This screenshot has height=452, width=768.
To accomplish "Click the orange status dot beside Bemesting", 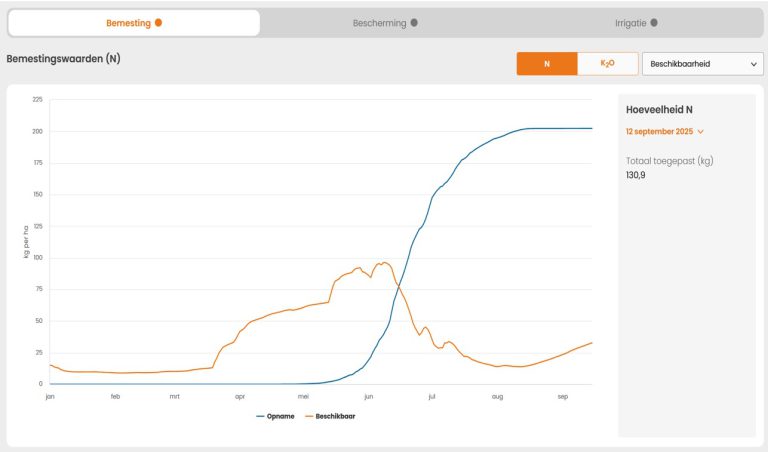I will coord(158,22).
